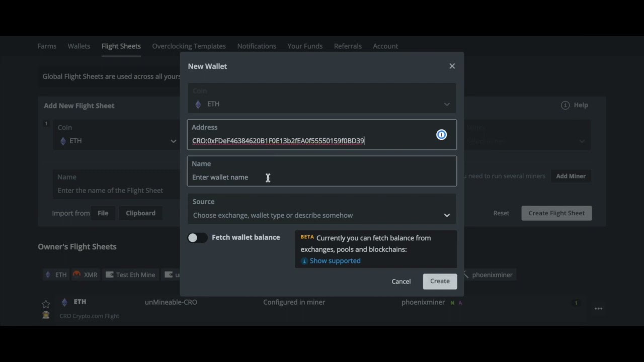Star the unMineable-CRO flight sheet
This screenshot has height=362, width=644.
pos(46,304)
